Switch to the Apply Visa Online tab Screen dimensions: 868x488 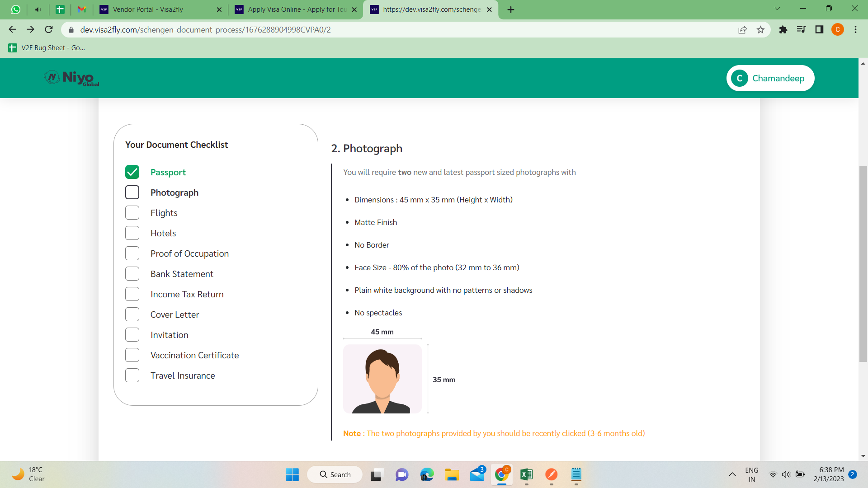(296, 9)
